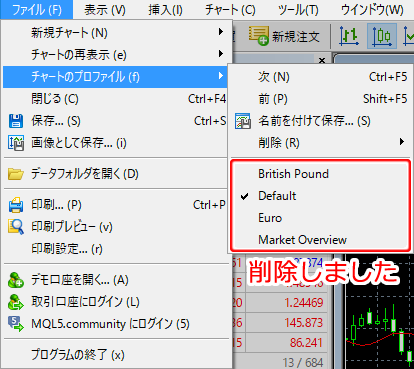The width and height of the screenshot is (414, 369).
Task: Choose プログラムの終了 (x) entry
Action: tap(115, 355)
